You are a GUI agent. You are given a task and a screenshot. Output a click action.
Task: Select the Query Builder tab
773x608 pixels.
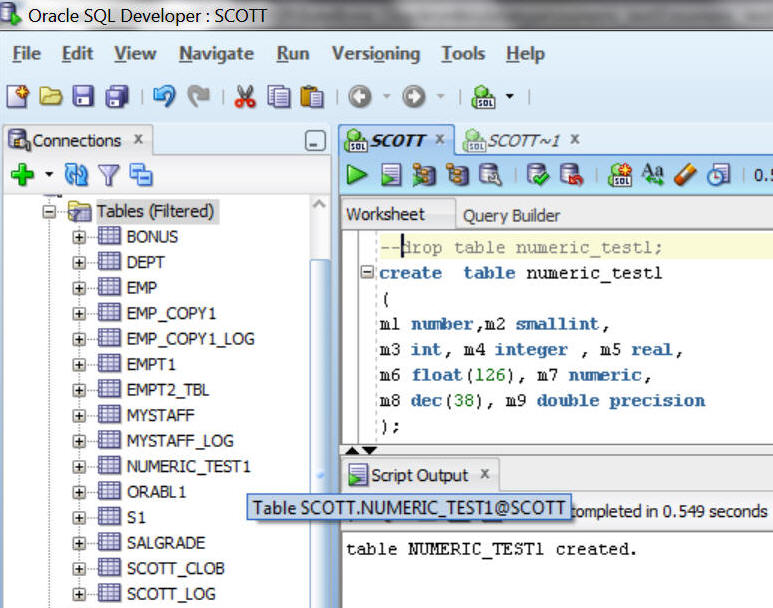click(511, 215)
